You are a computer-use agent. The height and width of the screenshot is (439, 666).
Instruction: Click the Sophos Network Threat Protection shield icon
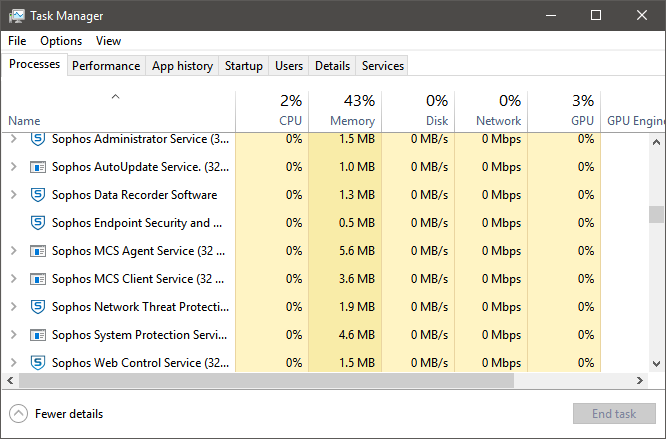point(38,307)
